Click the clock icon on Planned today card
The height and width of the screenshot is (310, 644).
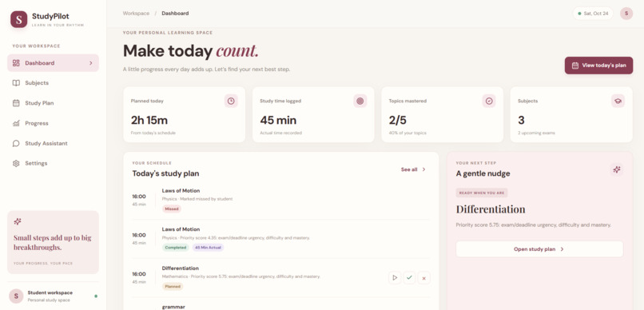coord(231,101)
